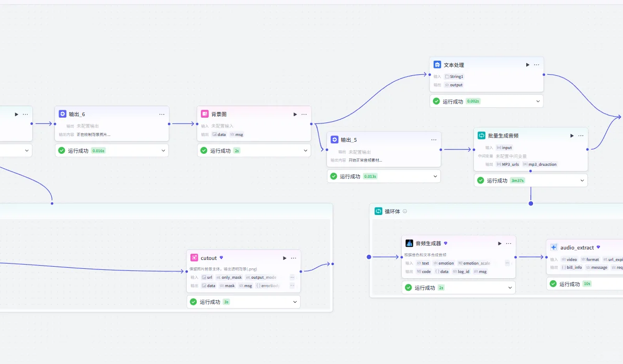Click the mp3_druaction output parameter

point(539,164)
